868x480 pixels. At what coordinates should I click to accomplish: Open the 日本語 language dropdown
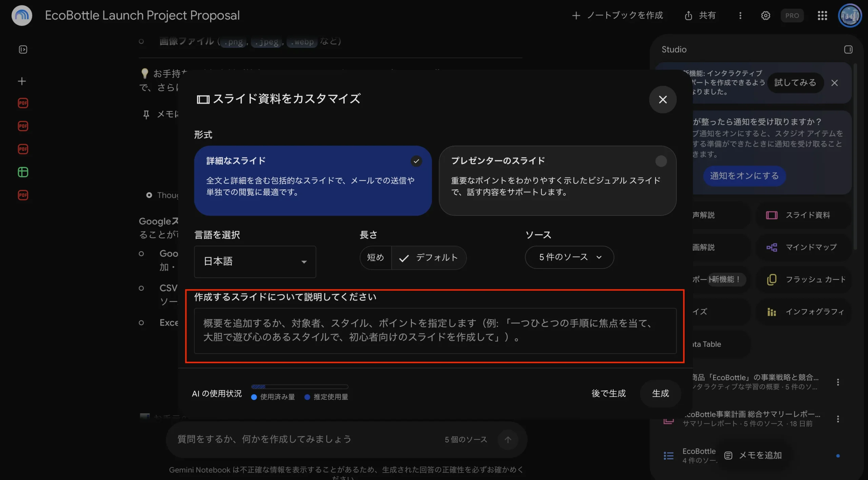pos(255,262)
